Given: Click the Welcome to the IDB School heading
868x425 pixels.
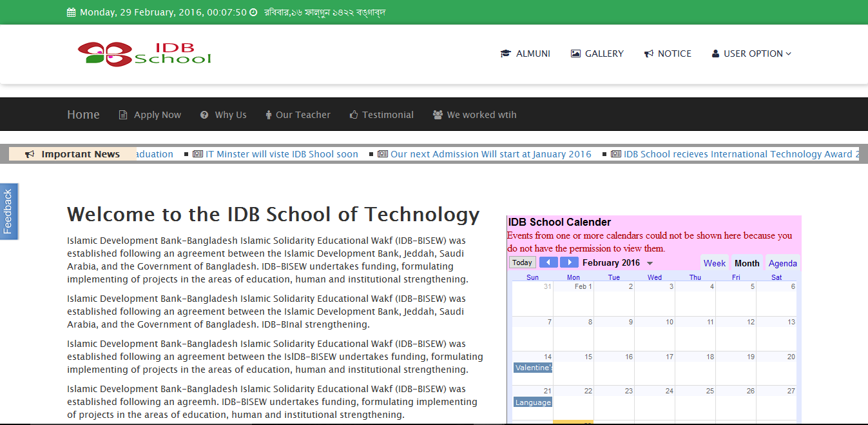Looking at the screenshot, I should click(x=273, y=214).
